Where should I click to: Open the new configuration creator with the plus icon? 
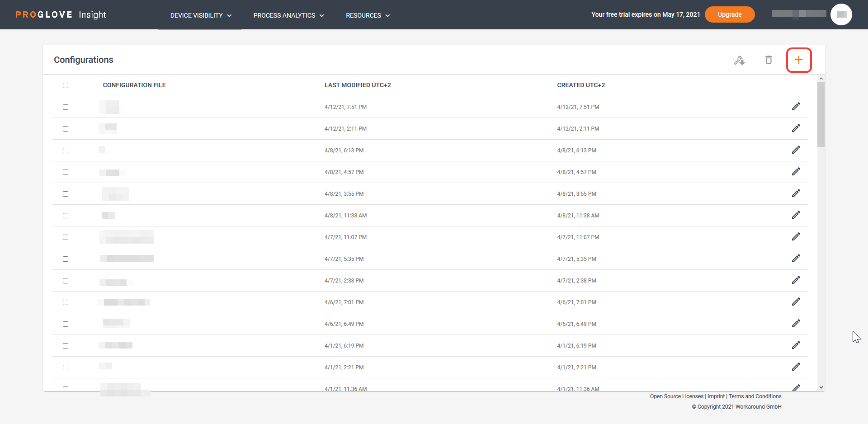coord(798,60)
